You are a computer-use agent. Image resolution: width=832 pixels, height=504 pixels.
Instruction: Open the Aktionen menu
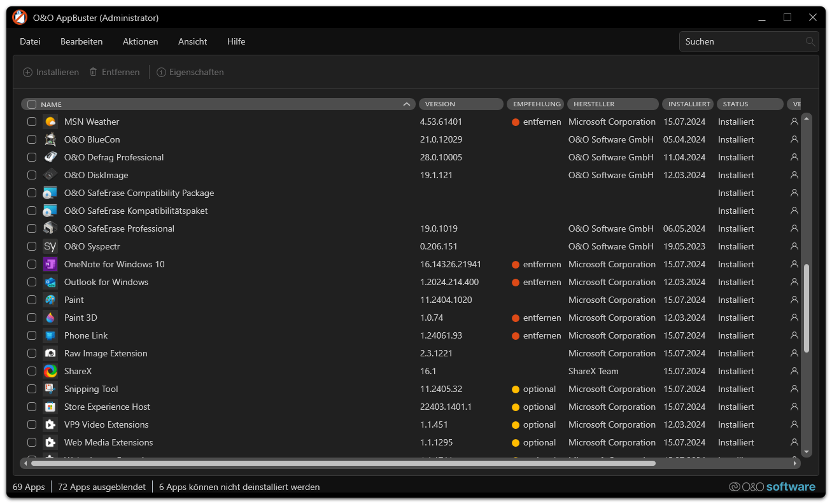(x=141, y=41)
